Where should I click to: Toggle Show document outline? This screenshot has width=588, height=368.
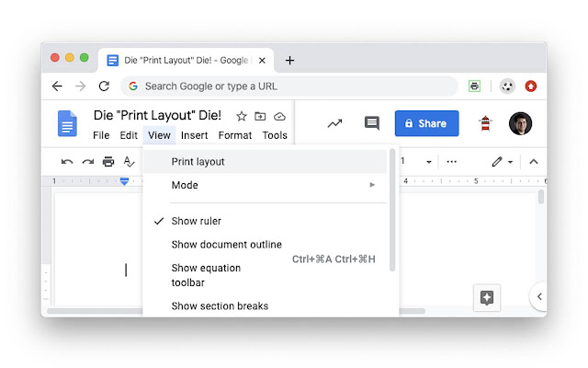point(265,245)
